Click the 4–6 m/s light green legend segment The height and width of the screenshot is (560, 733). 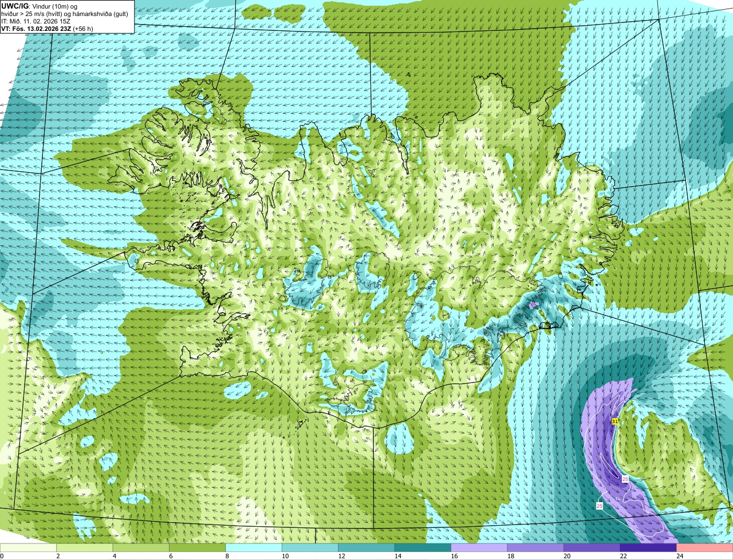[141, 548]
